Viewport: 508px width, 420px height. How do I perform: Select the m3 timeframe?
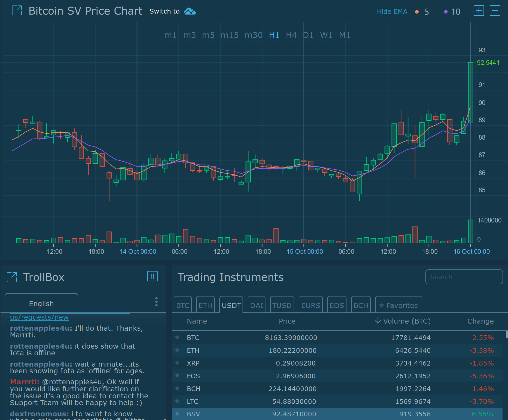[189, 35]
